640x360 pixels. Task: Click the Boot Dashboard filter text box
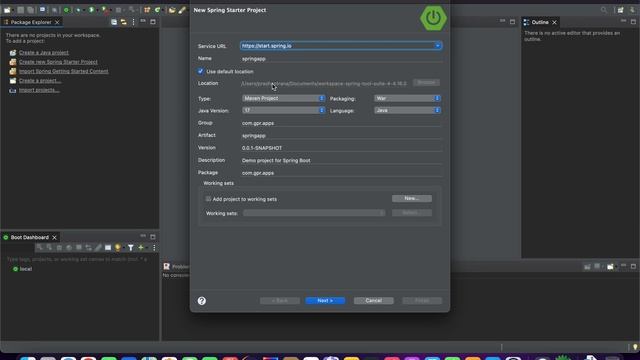78,259
